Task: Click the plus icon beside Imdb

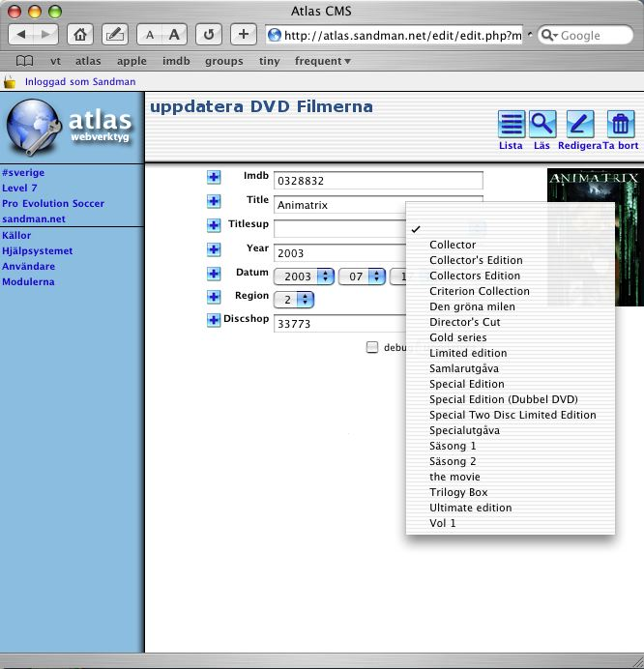Action: point(214,177)
